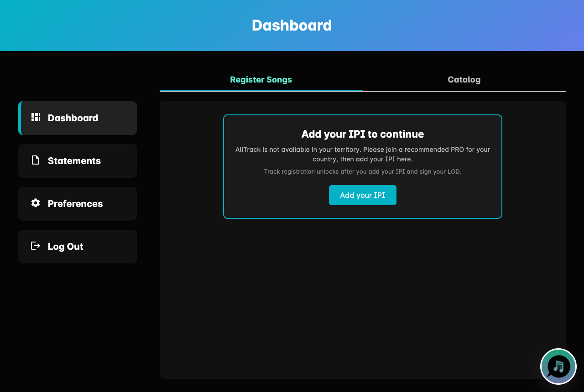Click the Preferences gear icon
584x392 pixels.
tap(36, 203)
